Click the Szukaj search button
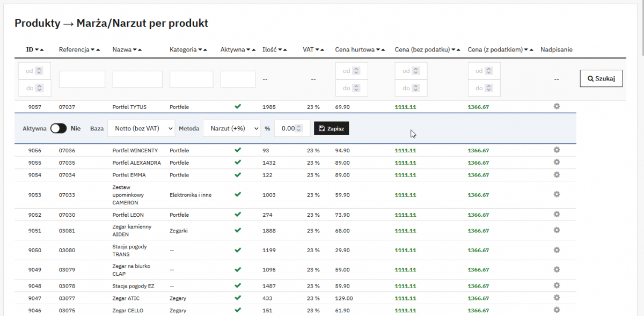644x316 pixels. [601, 78]
